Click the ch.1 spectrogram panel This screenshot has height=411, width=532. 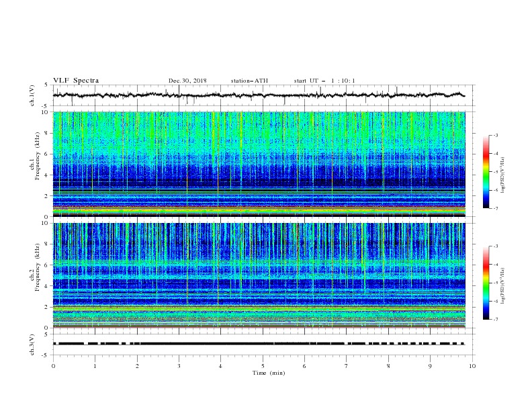point(259,164)
